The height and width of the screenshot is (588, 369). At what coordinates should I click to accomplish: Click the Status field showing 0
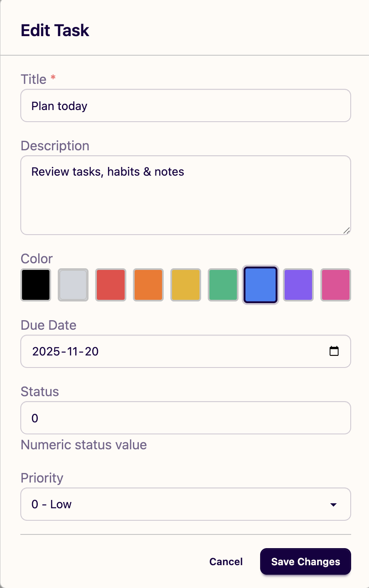[x=185, y=418]
